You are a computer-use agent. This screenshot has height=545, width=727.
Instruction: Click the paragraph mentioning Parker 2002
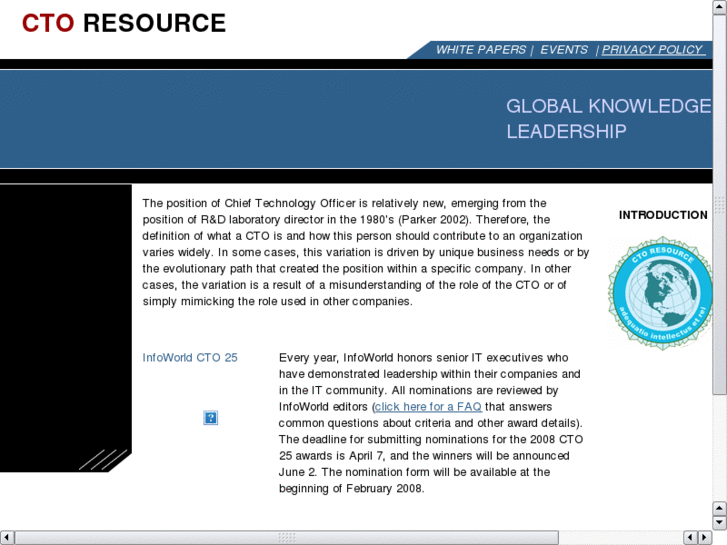coord(366,252)
